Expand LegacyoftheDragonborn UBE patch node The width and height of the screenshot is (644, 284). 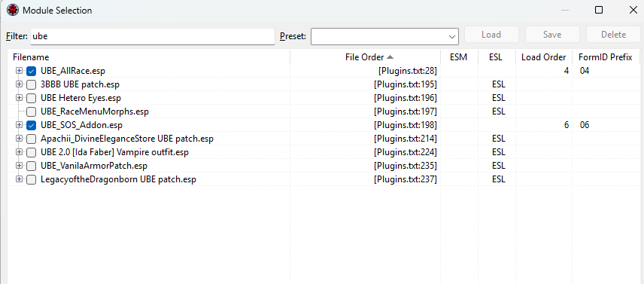coord(19,179)
